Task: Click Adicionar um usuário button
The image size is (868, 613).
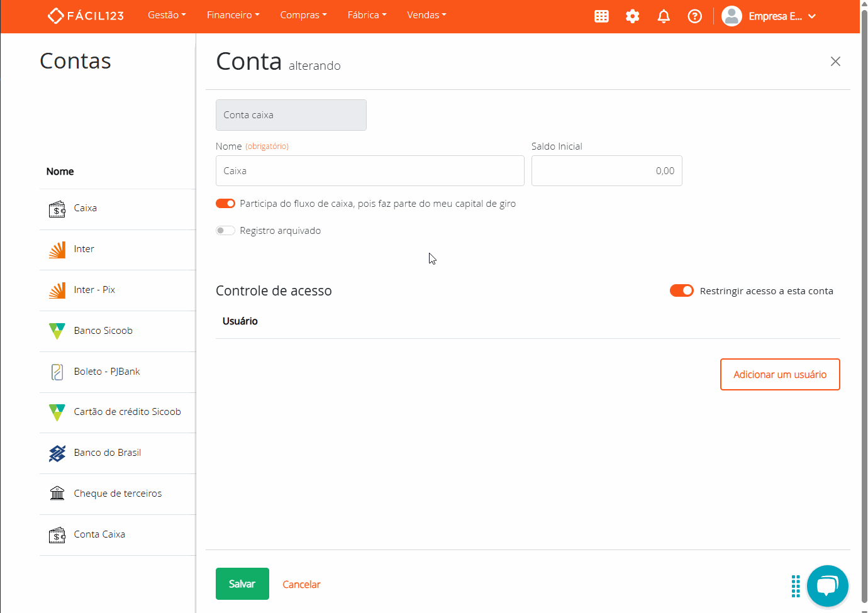Action: tap(779, 375)
